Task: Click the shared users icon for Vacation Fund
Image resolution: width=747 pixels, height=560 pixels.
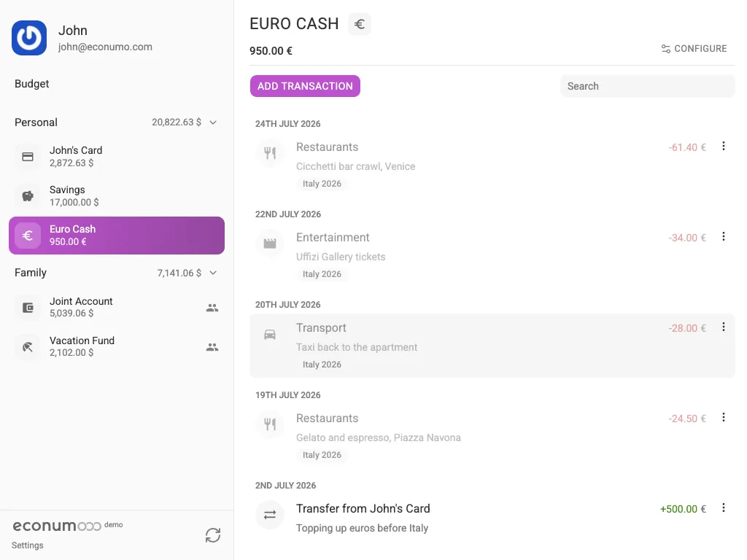Action: pyautogui.click(x=212, y=347)
